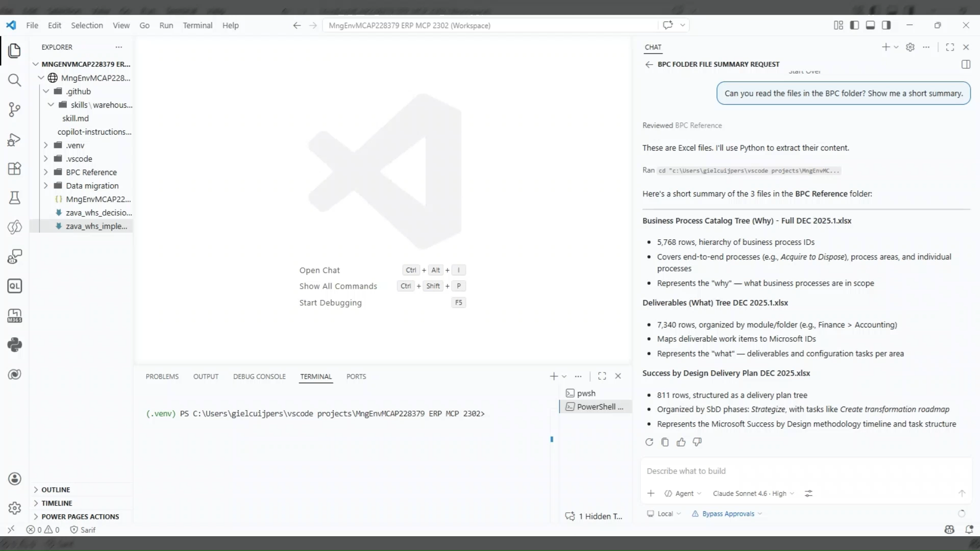
Task: Open the Testing flask view
Action: 14,198
